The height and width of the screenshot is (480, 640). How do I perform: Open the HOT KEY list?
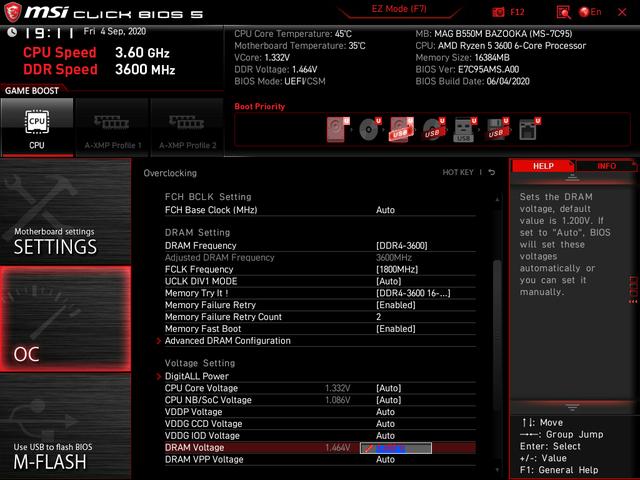click(x=458, y=173)
